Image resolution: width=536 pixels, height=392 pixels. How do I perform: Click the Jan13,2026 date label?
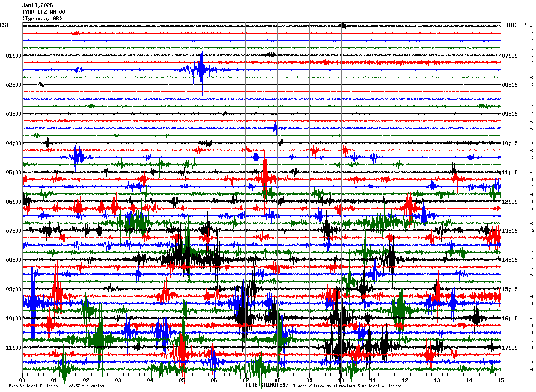37,5
